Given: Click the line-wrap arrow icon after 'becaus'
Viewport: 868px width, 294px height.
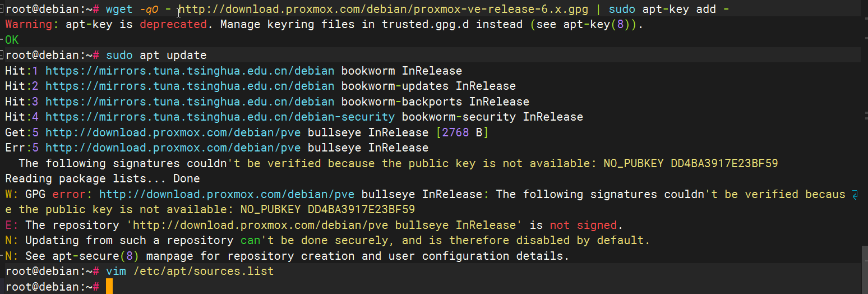Looking at the screenshot, I should point(855,195).
